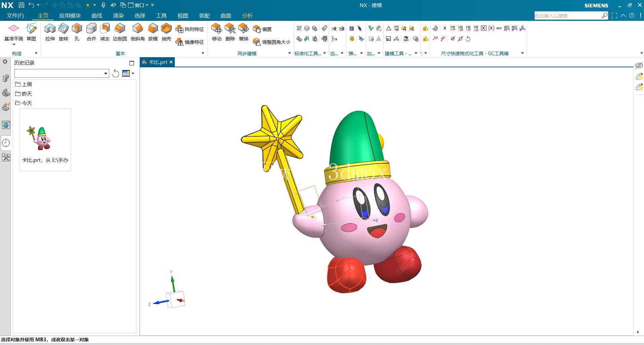Viewport: 644px width, 345px height.
Task: Expand the 构造 group dropdown
Action: pos(36,53)
